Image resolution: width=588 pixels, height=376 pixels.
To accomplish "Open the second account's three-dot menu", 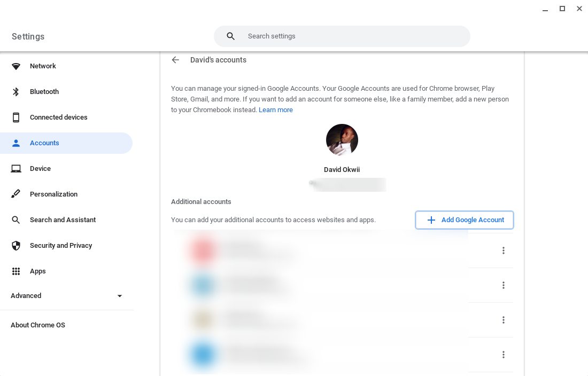I will 503,285.
